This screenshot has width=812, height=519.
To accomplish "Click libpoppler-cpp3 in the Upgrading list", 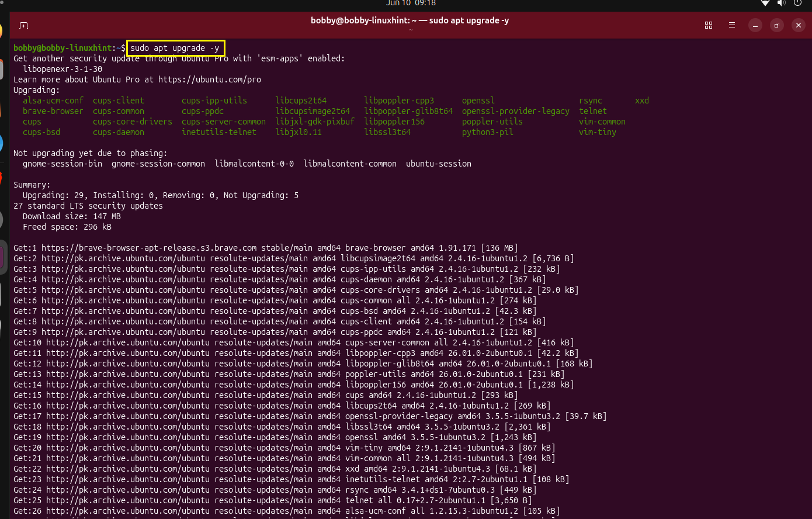I will [x=399, y=101].
